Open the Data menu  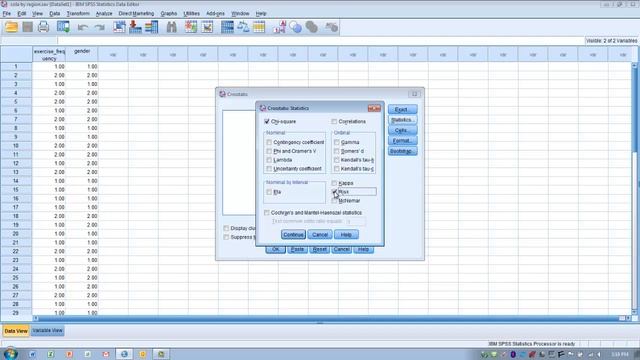click(x=55, y=13)
